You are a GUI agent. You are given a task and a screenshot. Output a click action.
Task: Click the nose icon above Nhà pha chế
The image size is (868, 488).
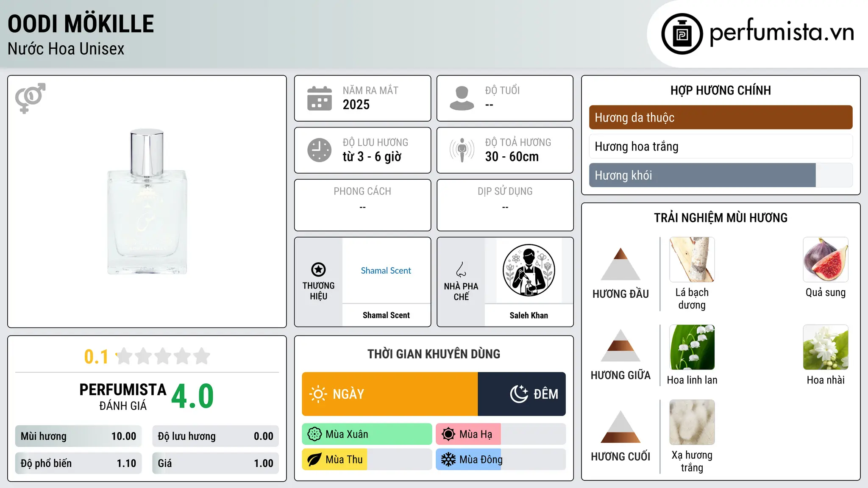461,269
